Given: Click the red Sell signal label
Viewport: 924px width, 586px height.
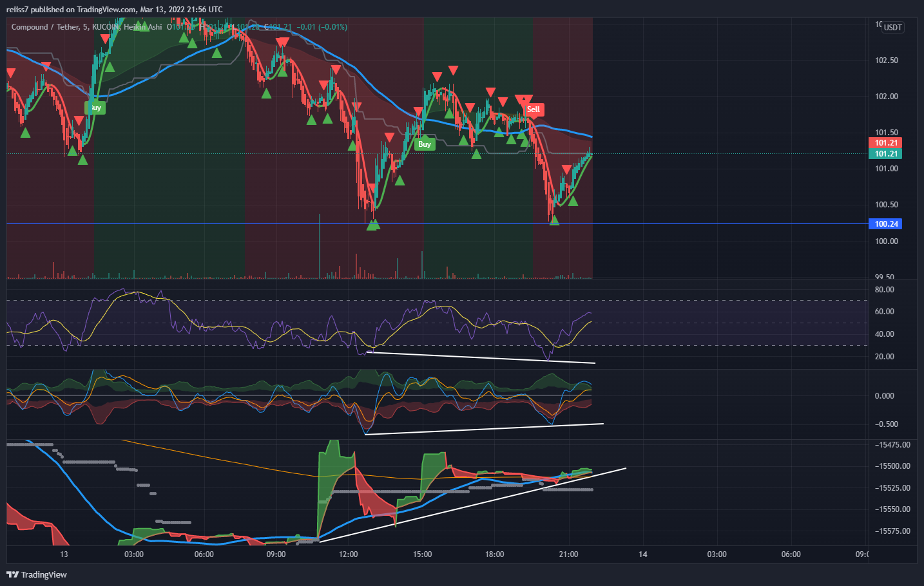Looking at the screenshot, I should coord(534,109).
